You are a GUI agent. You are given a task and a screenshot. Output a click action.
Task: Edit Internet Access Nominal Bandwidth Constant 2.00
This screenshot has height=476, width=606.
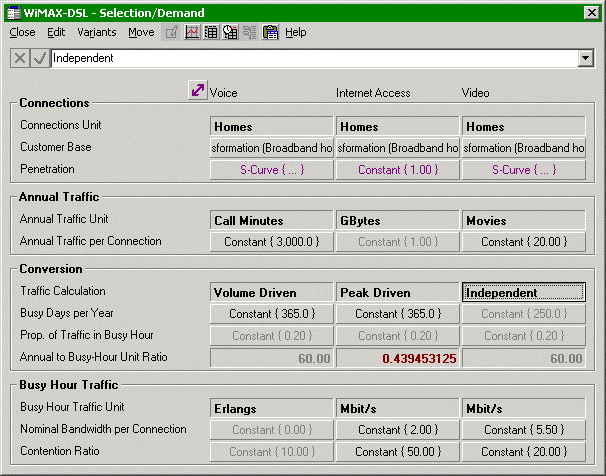397,430
